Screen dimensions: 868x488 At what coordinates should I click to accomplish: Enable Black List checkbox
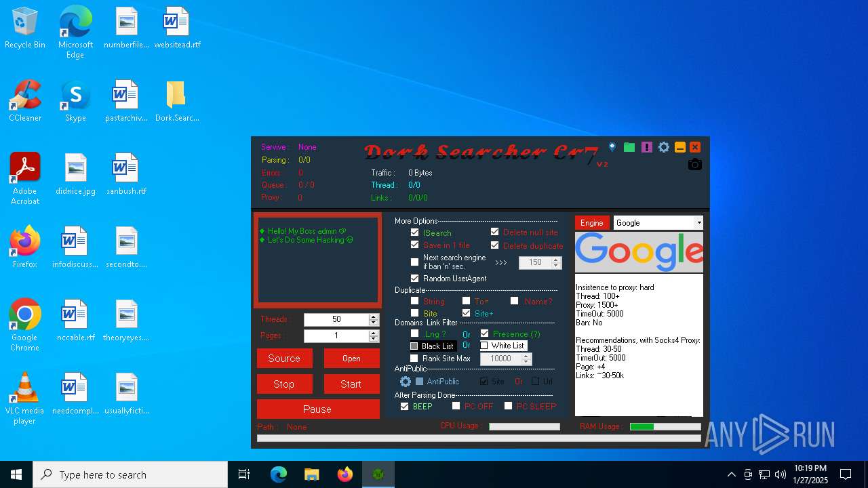[414, 346]
